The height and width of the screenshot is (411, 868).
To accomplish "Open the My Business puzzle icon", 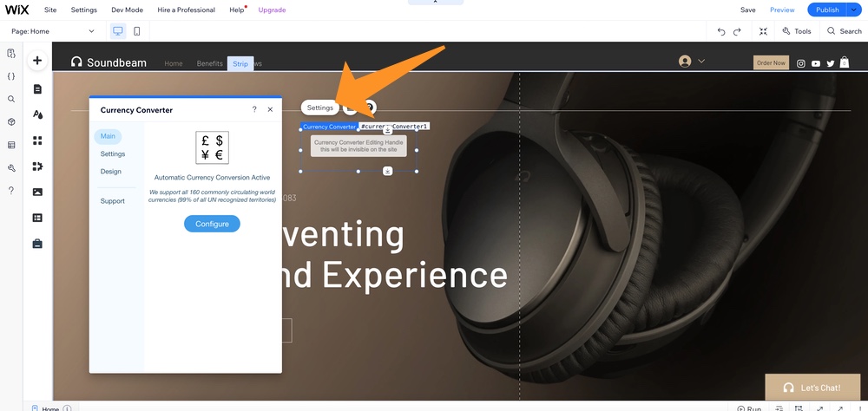I will tap(37, 166).
